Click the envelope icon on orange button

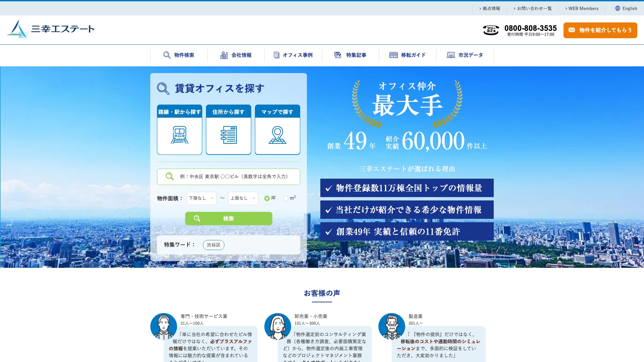coord(572,30)
